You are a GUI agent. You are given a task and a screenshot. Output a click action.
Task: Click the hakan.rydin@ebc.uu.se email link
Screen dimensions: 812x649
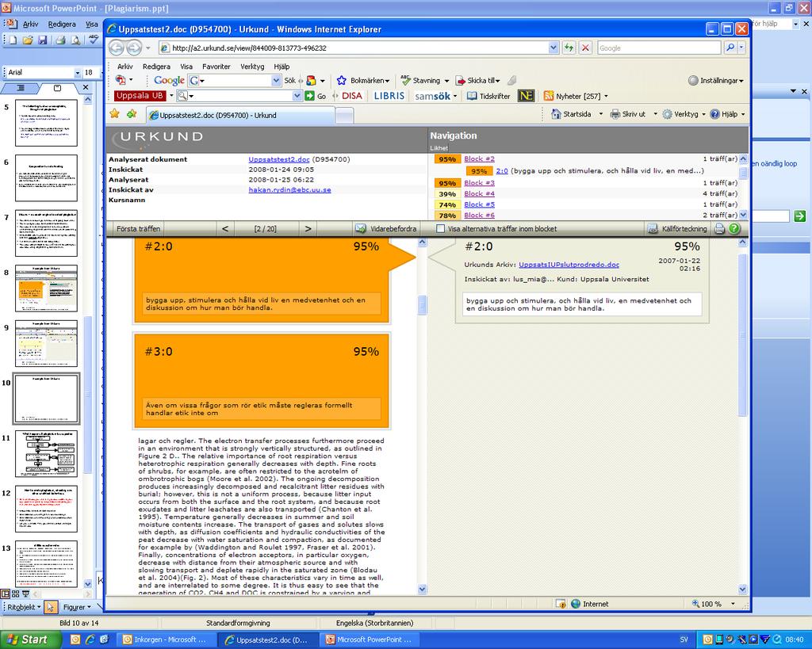pos(289,190)
